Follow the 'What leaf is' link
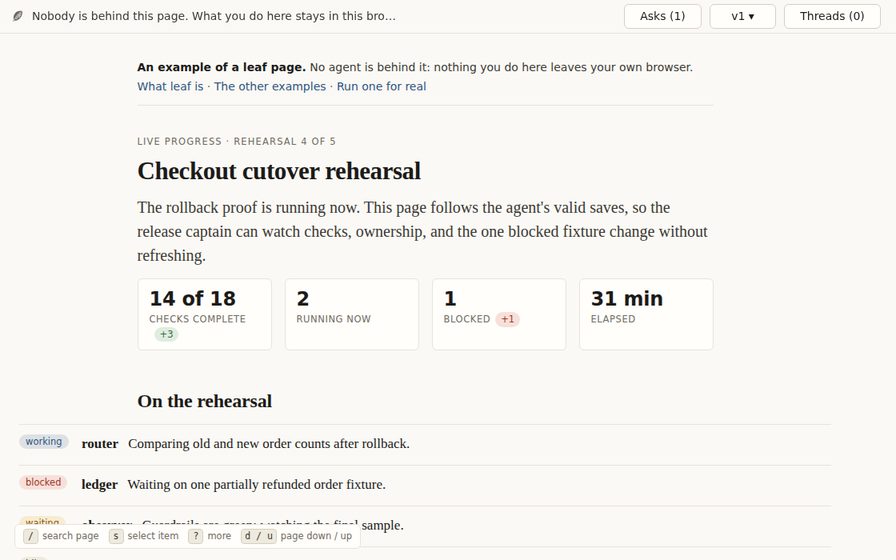Screen dimensions: 896x560 tap(170, 86)
